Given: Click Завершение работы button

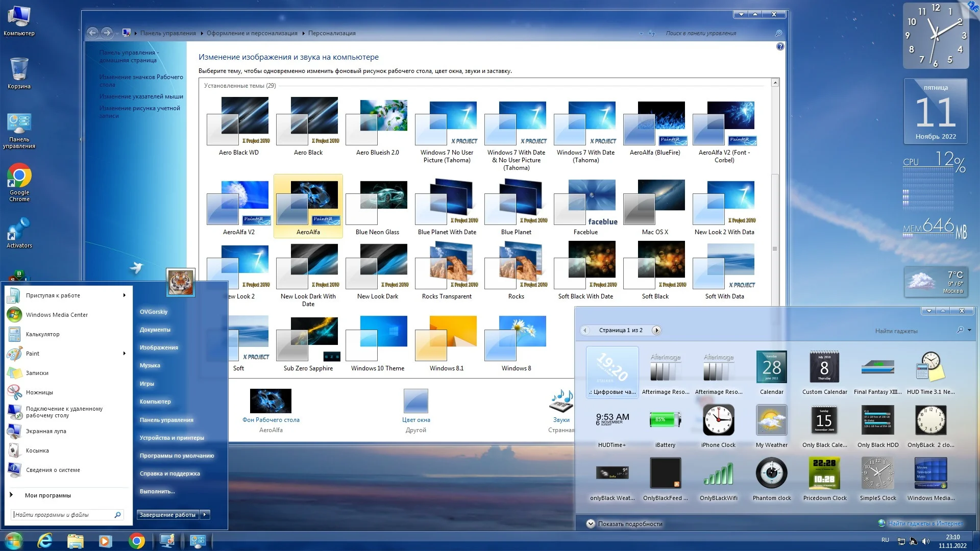Looking at the screenshot, I should [167, 515].
